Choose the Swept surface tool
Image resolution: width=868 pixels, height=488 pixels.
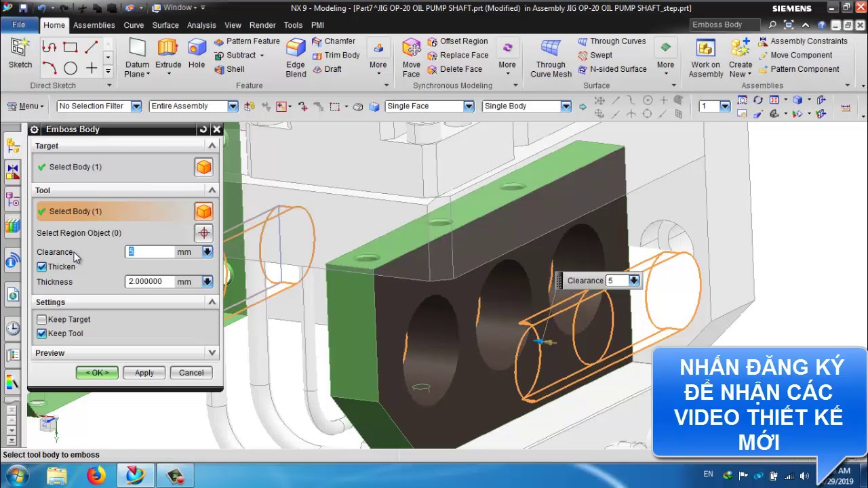[595, 56]
